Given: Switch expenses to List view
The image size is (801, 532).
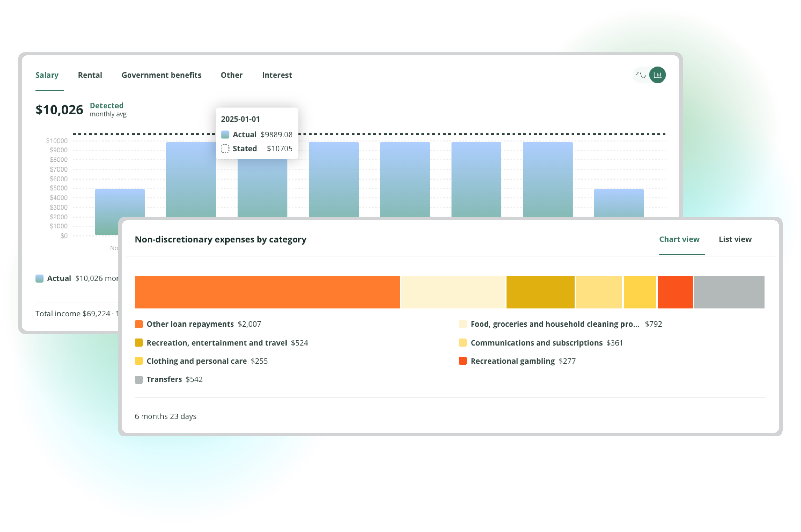Looking at the screenshot, I should (x=735, y=239).
